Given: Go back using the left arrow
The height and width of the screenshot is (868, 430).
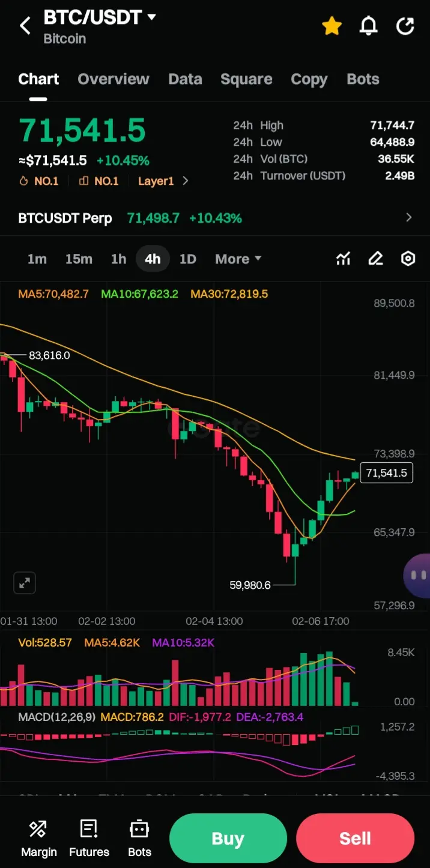Looking at the screenshot, I should (x=25, y=26).
